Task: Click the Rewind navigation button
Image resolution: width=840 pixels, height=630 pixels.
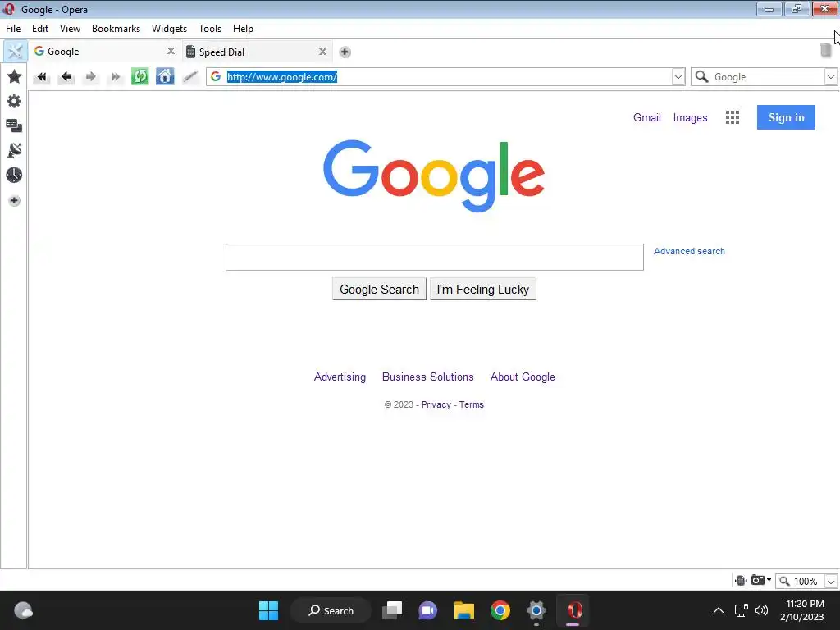Action: click(x=41, y=77)
